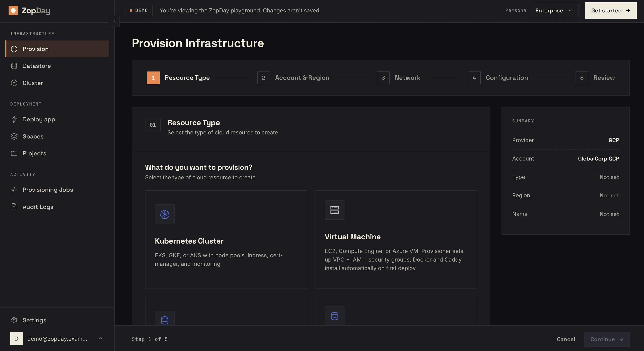Click the SUMMARY panel heading
Image resolution: width=644 pixels, height=351 pixels.
[523, 121]
